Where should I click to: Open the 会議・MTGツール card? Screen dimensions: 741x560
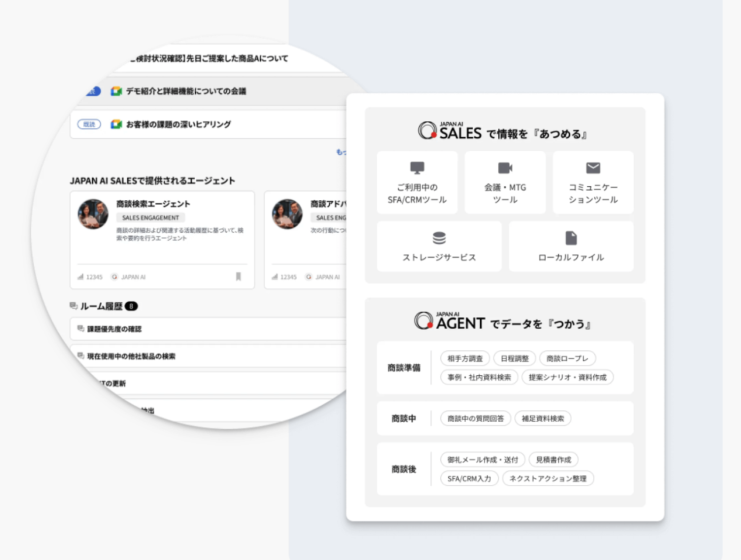pyautogui.click(x=505, y=182)
